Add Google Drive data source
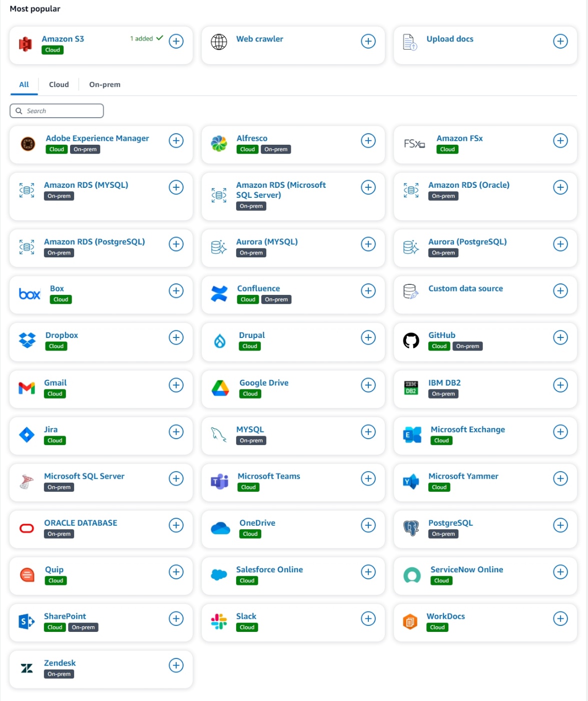The height and width of the screenshot is (701, 588). point(368,385)
